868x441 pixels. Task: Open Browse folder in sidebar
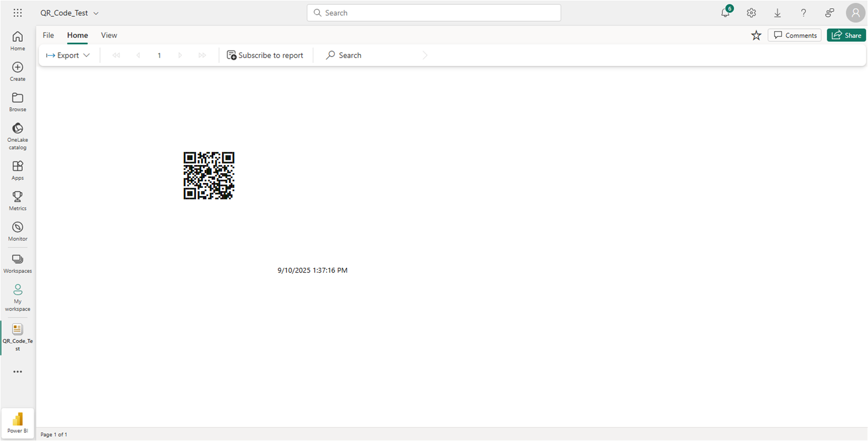coord(17,102)
